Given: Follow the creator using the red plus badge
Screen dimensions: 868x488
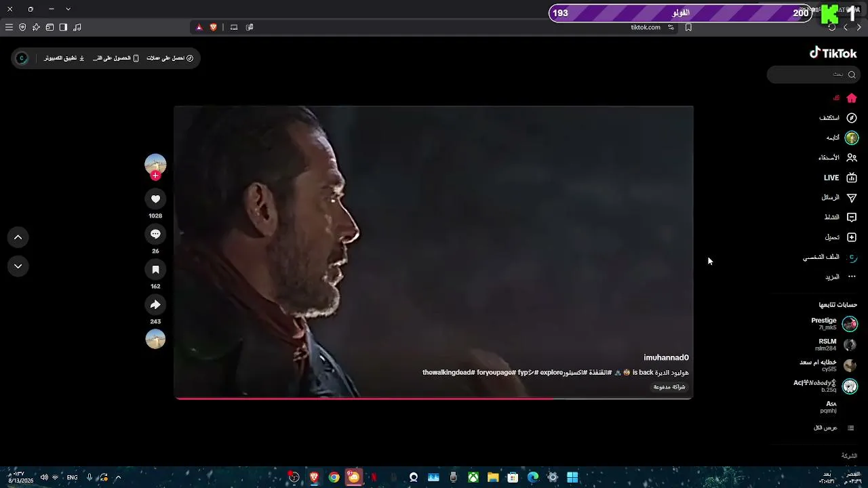Looking at the screenshot, I should click(x=155, y=176).
